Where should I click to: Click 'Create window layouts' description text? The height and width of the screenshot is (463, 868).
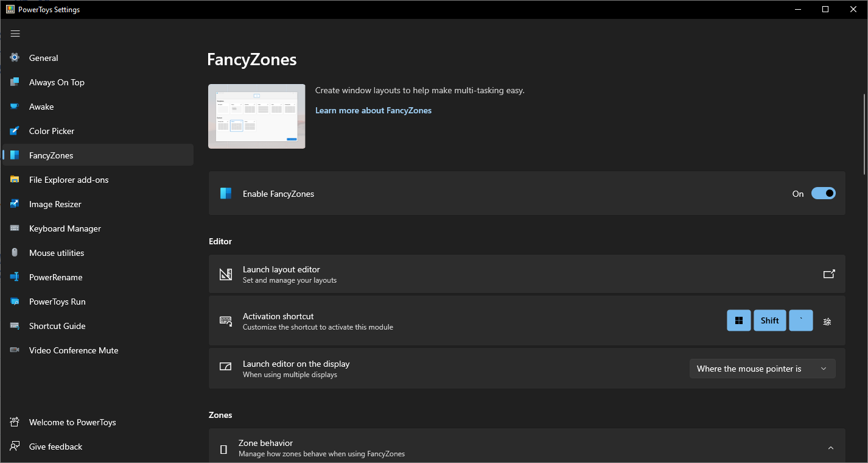[420, 90]
